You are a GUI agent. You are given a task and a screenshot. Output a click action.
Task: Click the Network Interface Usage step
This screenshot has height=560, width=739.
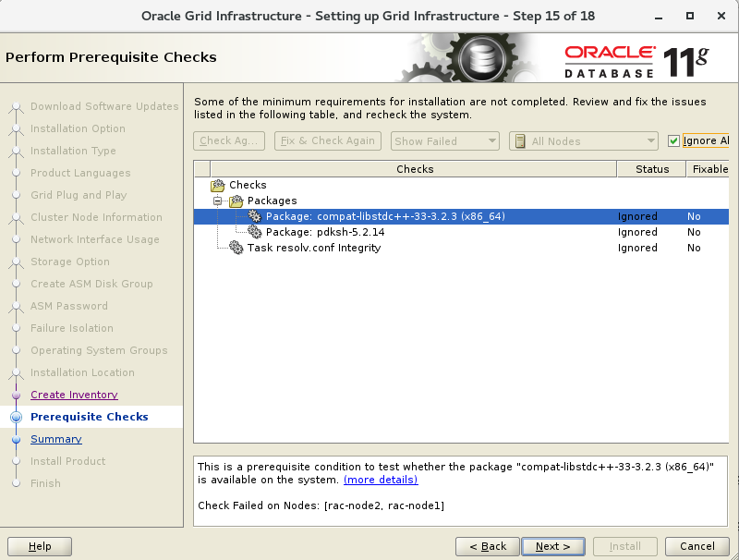pyautogui.click(x=95, y=239)
